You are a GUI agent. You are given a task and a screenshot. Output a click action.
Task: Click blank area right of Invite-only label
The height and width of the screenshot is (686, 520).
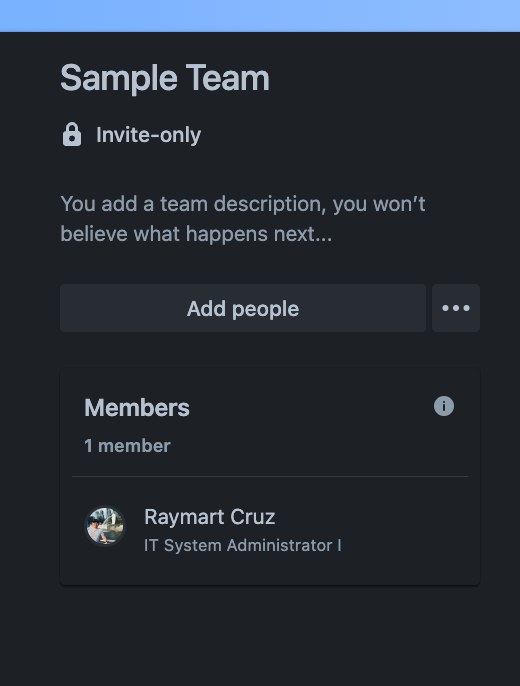point(341,135)
